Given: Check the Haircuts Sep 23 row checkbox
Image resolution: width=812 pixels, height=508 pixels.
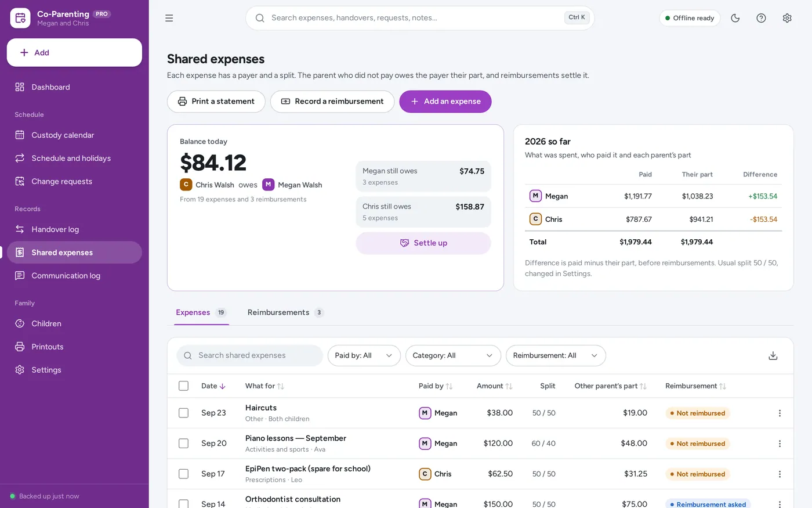Looking at the screenshot, I should (x=184, y=413).
